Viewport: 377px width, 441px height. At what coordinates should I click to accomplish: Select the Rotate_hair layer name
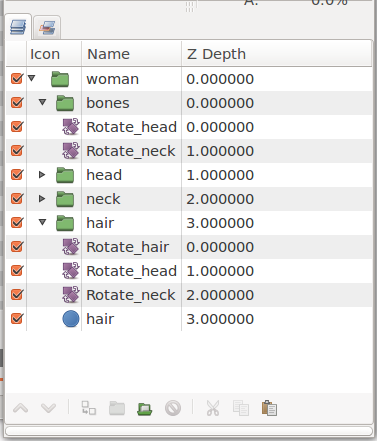[x=128, y=247]
